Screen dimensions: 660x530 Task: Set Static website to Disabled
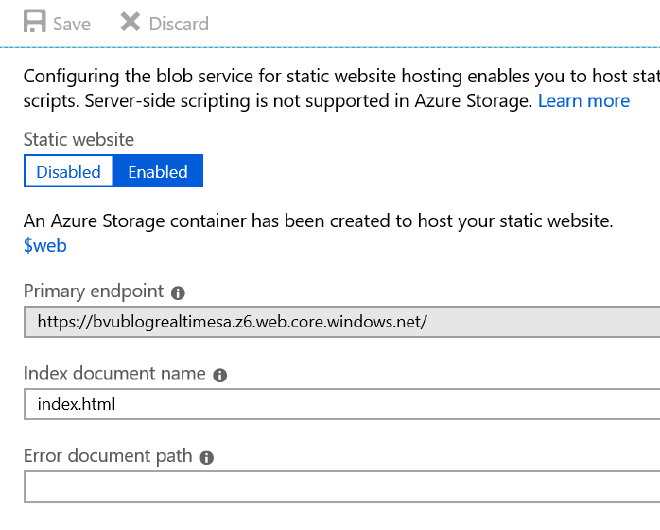[68, 172]
